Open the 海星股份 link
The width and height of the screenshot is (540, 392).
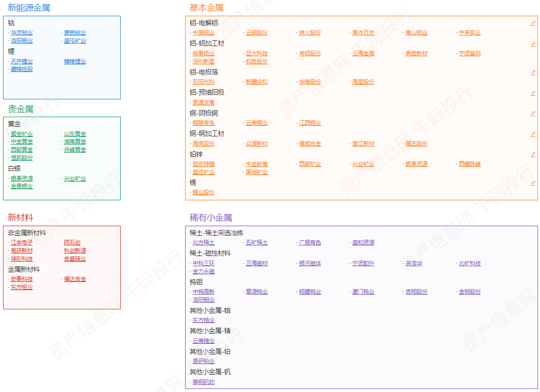364,82
